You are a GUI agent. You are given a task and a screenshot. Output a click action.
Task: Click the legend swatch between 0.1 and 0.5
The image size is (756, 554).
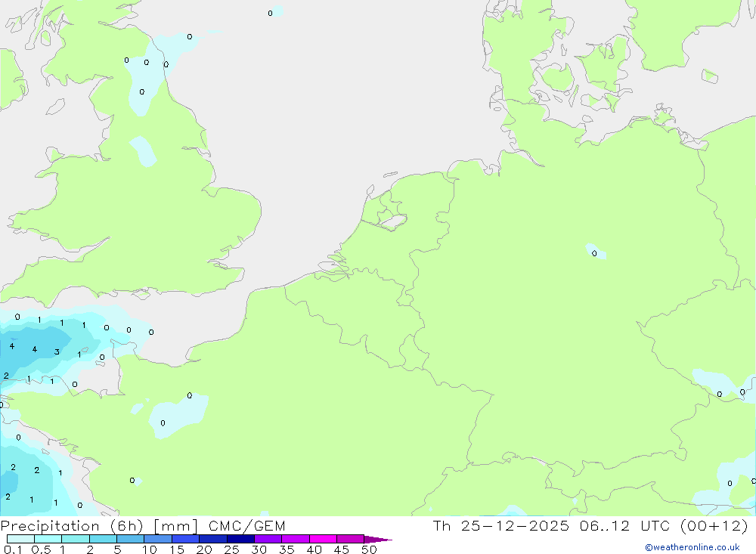(20, 539)
